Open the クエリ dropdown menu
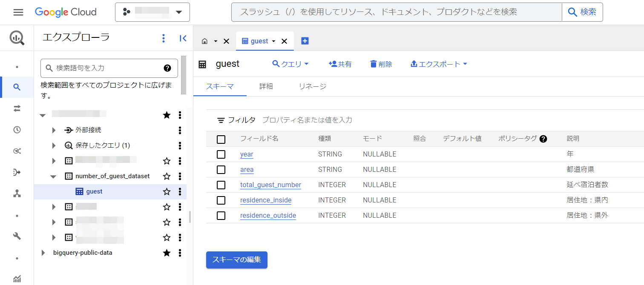Viewport: 644px width, 285px height. coord(290,64)
